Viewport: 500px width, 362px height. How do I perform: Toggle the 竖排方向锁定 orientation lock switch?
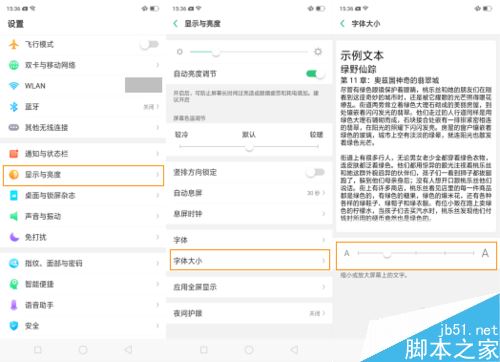pyautogui.click(x=315, y=172)
